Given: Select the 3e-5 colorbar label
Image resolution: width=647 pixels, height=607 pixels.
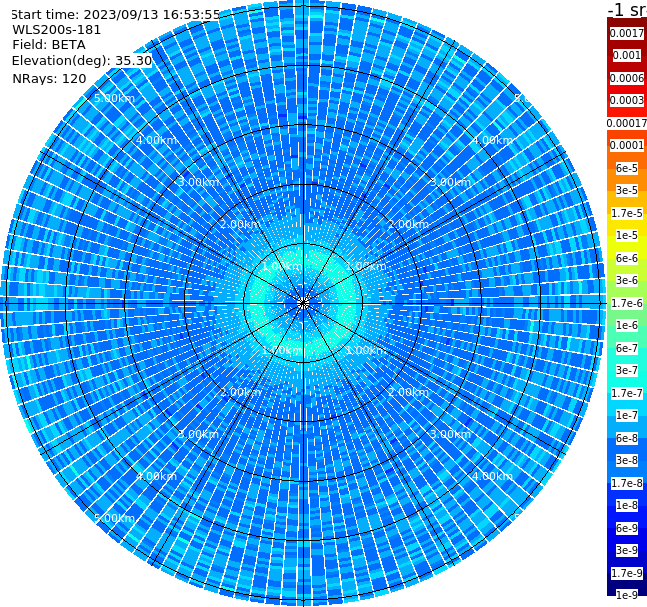Looking at the screenshot, I should [x=627, y=190].
